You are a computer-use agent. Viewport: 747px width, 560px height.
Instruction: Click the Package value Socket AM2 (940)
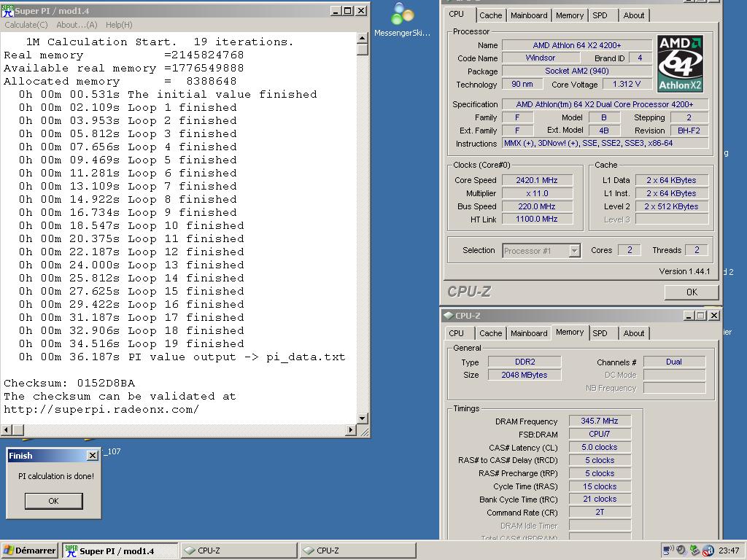tap(577, 71)
